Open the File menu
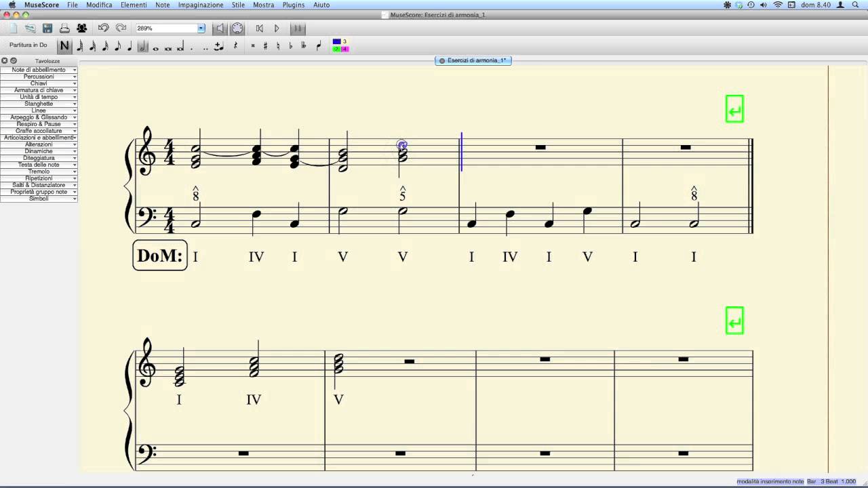This screenshot has width=868, height=488. [73, 5]
